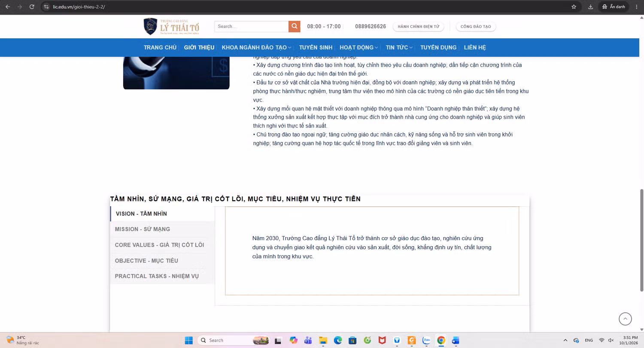
Task: Click the HÀNH CHÍNH ĐIỆN TỬ button
Action: tap(419, 27)
